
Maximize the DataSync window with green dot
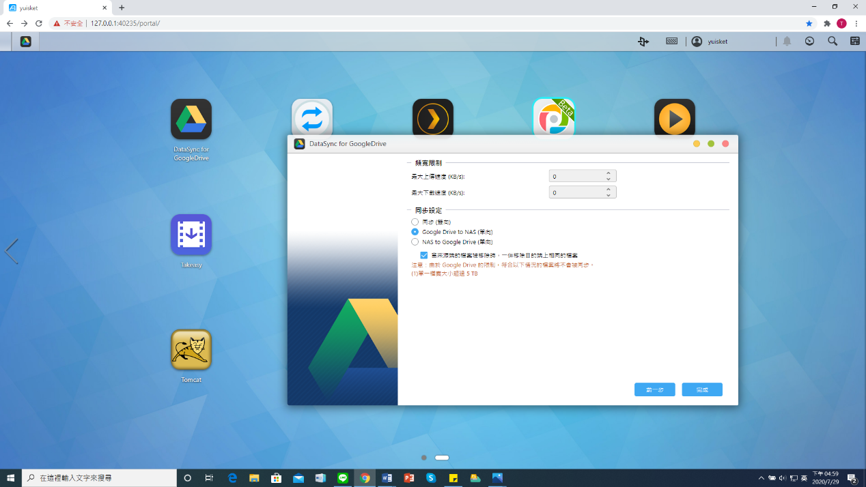coord(711,144)
